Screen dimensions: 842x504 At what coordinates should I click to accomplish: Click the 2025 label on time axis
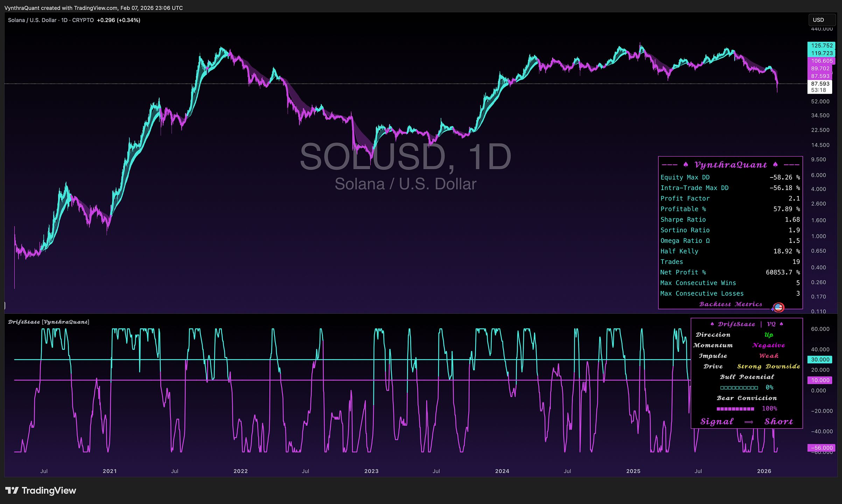pyautogui.click(x=633, y=471)
